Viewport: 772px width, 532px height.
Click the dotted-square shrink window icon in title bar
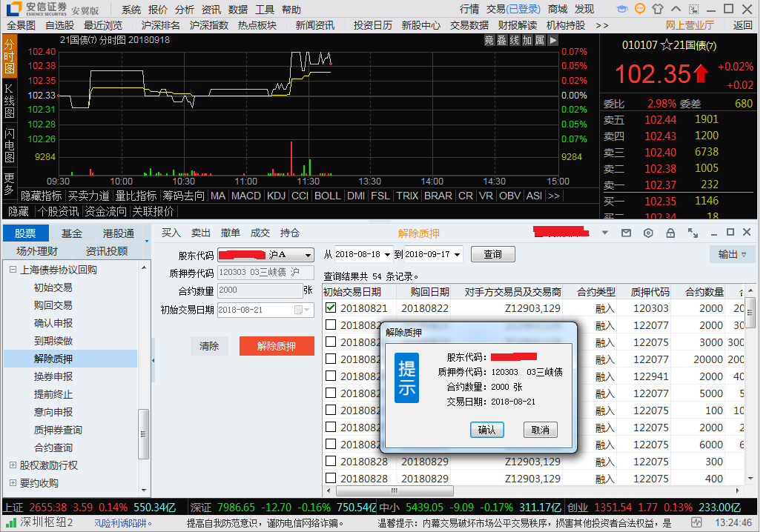[x=693, y=9]
